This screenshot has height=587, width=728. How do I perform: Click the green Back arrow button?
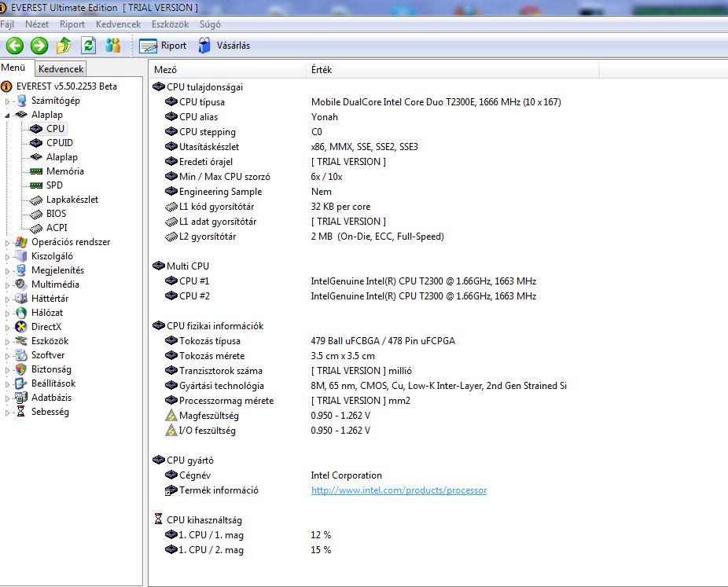pyautogui.click(x=15, y=46)
